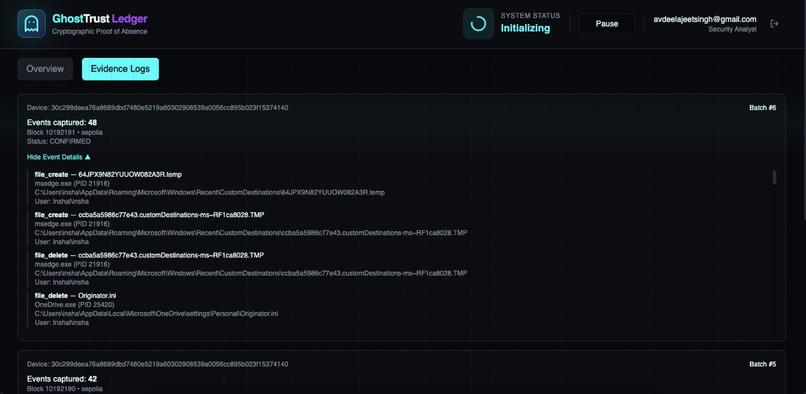This screenshot has height=394, width=806.
Task: Click the avdeelajeetsingh@gmail.com account email
Action: tap(705, 19)
